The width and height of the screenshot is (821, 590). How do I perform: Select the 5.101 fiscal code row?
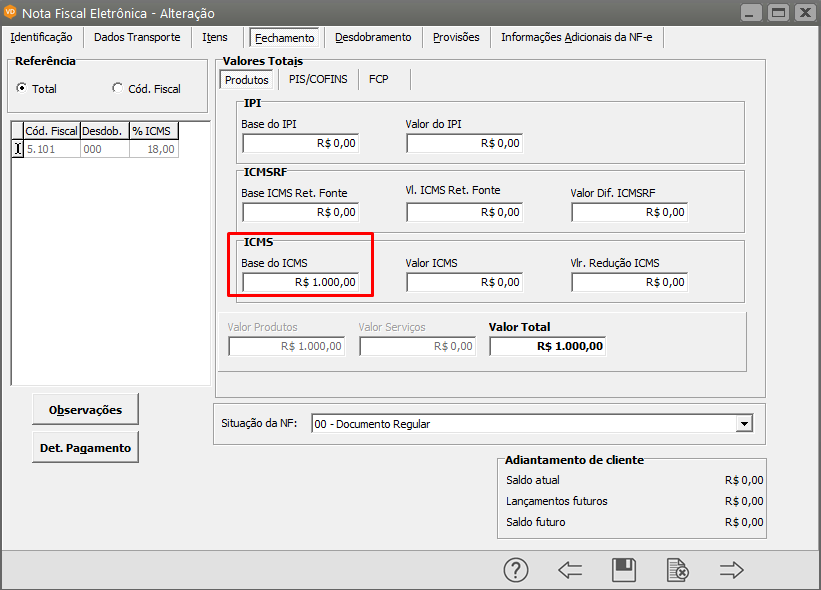point(50,149)
